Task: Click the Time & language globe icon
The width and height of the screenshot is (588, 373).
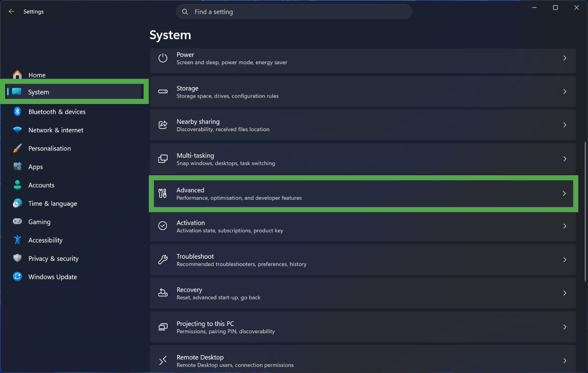Action: (17, 203)
